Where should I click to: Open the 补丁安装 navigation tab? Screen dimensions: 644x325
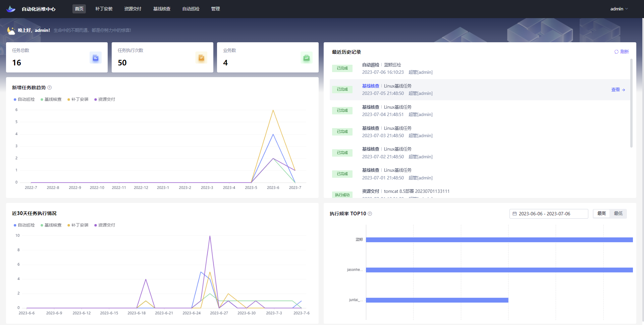(104, 9)
